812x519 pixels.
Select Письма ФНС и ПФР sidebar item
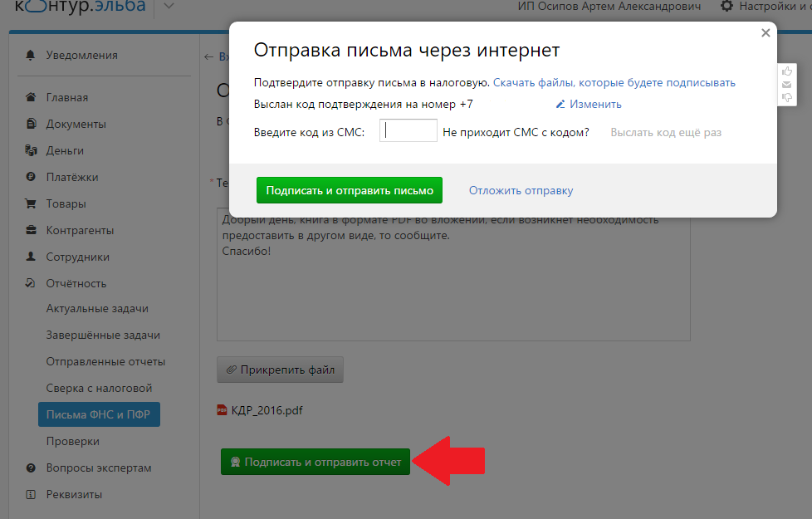coord(98,415)
